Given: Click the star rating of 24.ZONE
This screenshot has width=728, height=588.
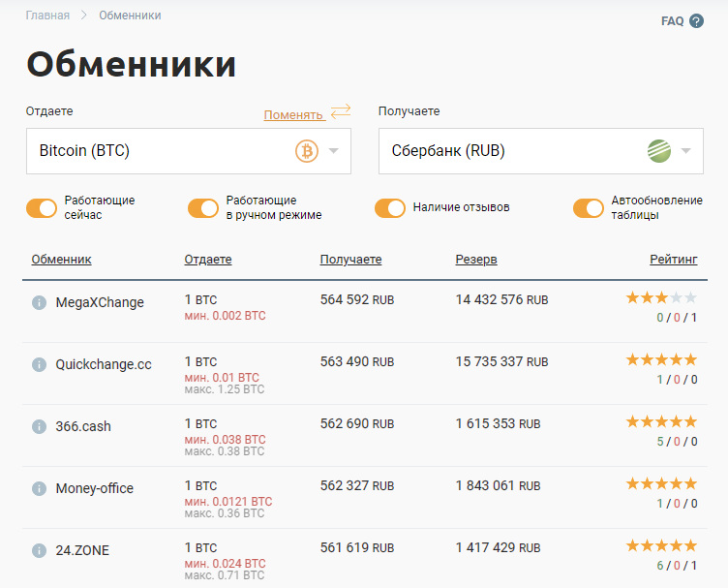Looking at the screenshot, I should [661, 545].
